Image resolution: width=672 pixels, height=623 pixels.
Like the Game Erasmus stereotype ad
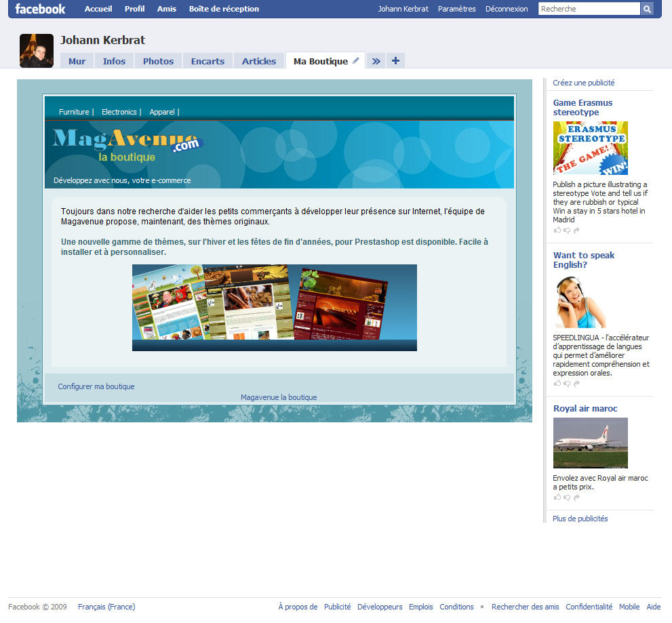click(x=557, y=230)
